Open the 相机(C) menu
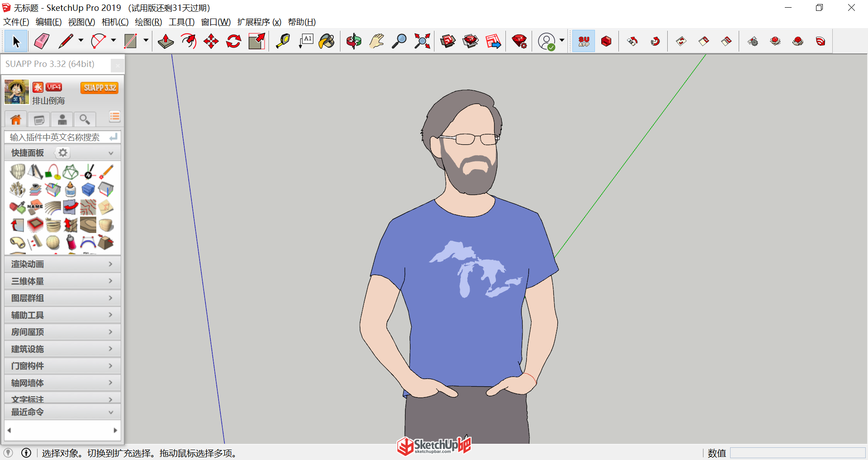This screenshot has width=868, height=460. pos(115,22)
